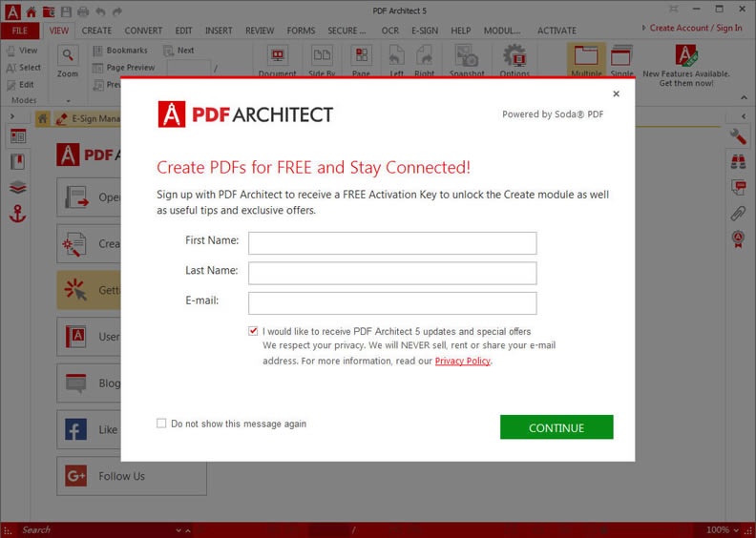Viewport: 756px width, 538px height.
Task: Open the Privacy Policy link
Action: click(x=462, y=361)
